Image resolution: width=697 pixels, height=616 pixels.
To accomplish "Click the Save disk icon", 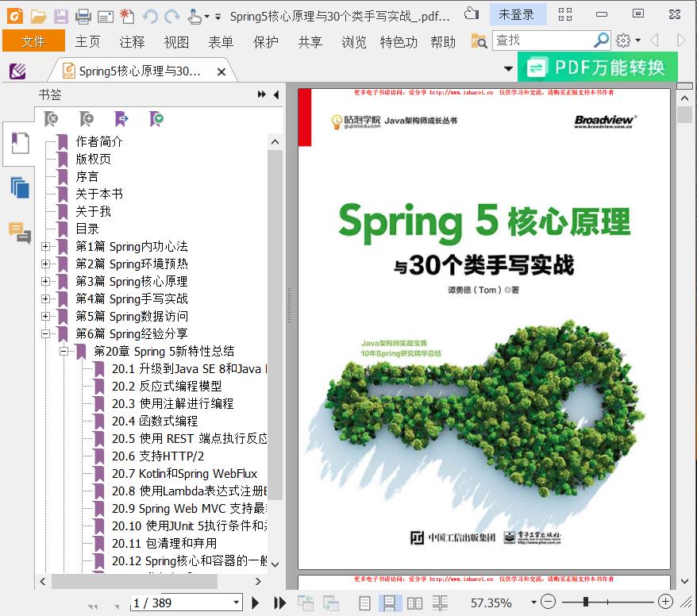I will coord(61,17).
